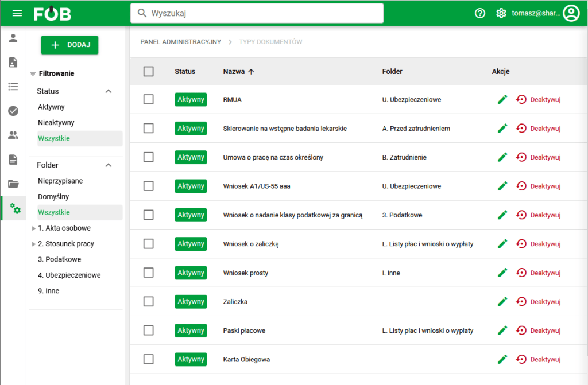
Task: Click the Status column header
Action: [x=185, y=71]
